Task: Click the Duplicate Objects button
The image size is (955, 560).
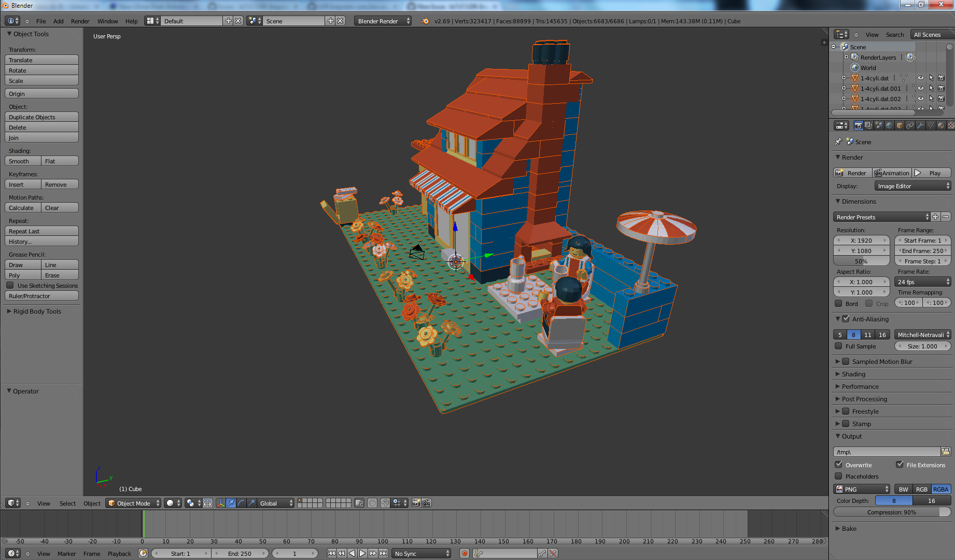Action: [x=41, y=117]
